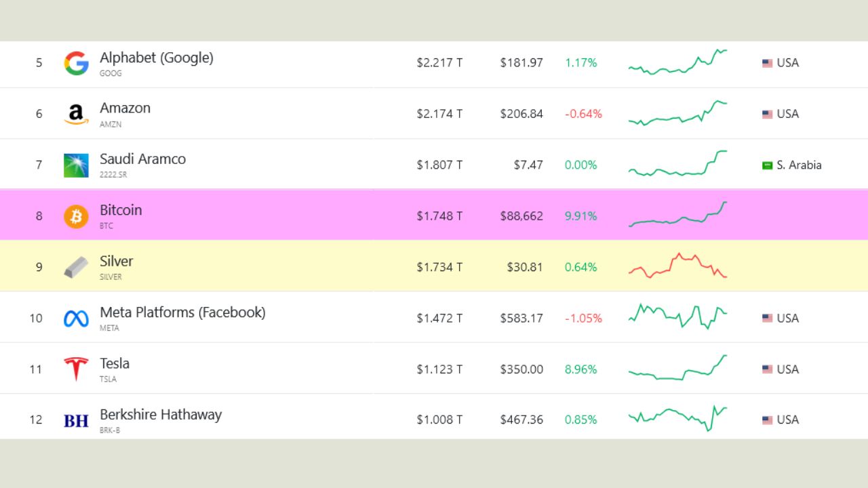Image resolution: width=868 pixels, height=488 pixels.
Task: Click the Saudi Arabia flag icon
Action: pos(767,165)
